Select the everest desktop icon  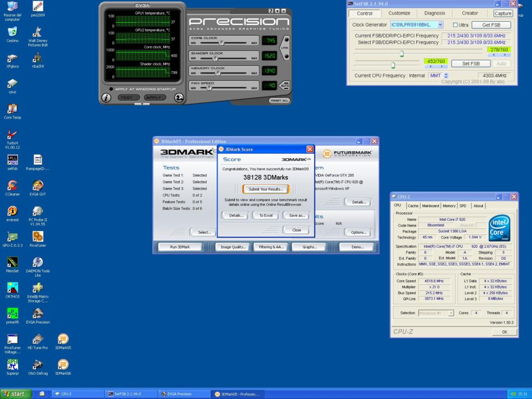12,214
